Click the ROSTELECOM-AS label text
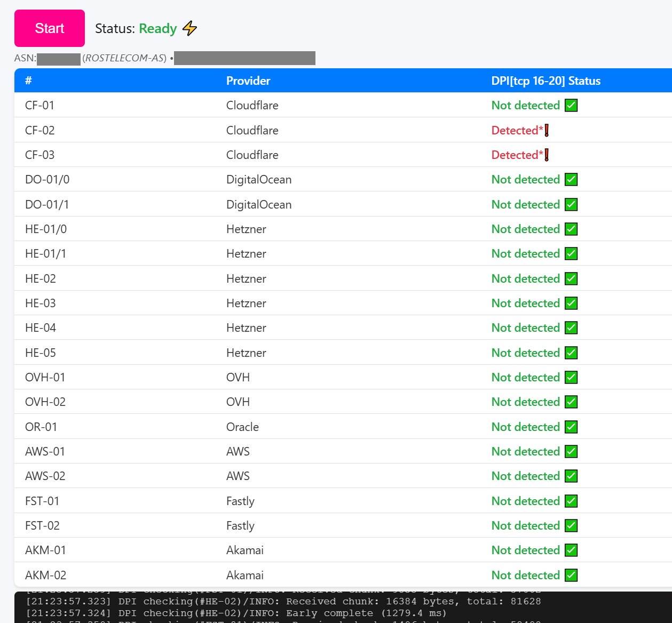 124,58
